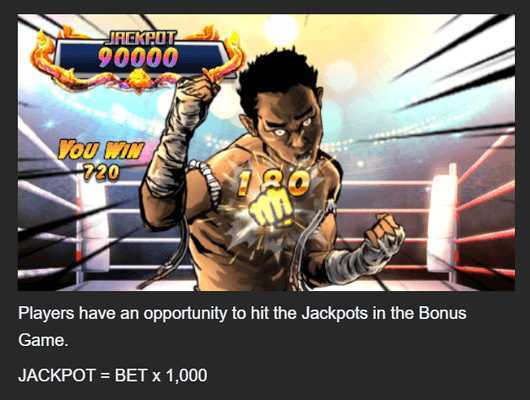Click the gold 180 score number
Image resolution: width=530 pixels, height=400 pixels.
click(x=275, y=183)
